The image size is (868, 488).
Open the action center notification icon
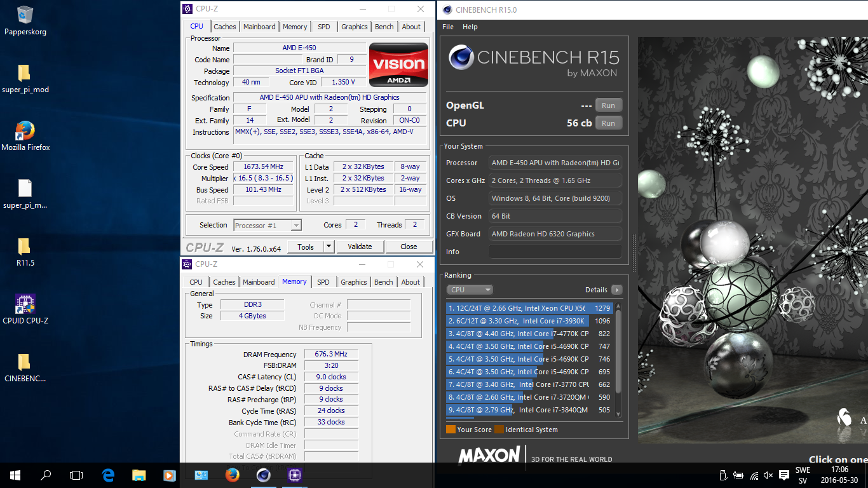784,475
